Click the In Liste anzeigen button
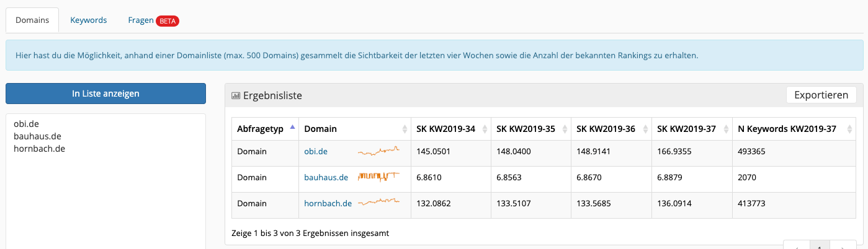Screen dimensions: 868x249 point(105,94)
